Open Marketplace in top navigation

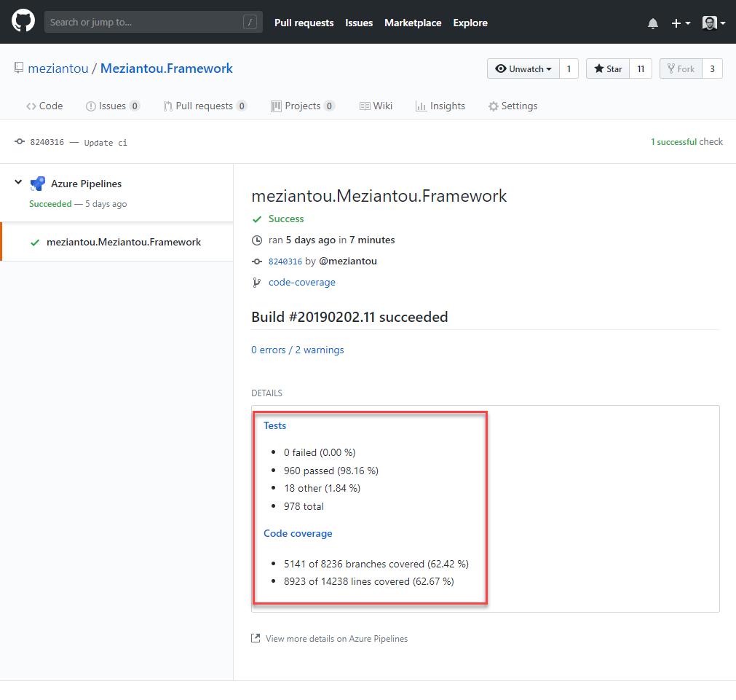(413, 23)
